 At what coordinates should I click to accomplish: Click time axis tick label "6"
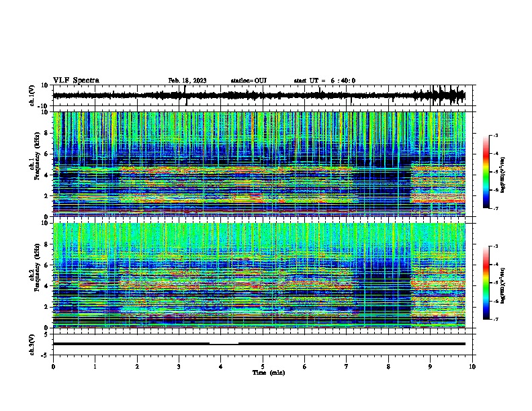point(305,367)
